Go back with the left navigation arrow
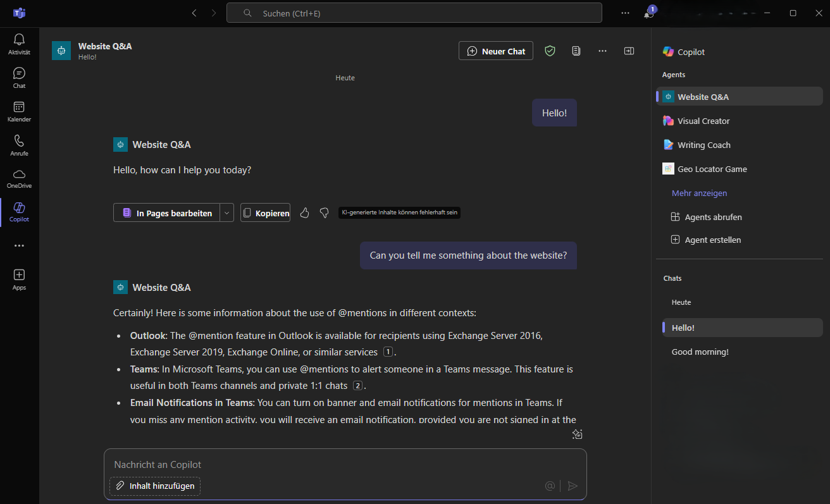Image resolution: width=830 pixels, height=504 pixels. pyautogui.click(x=194, y=13)
